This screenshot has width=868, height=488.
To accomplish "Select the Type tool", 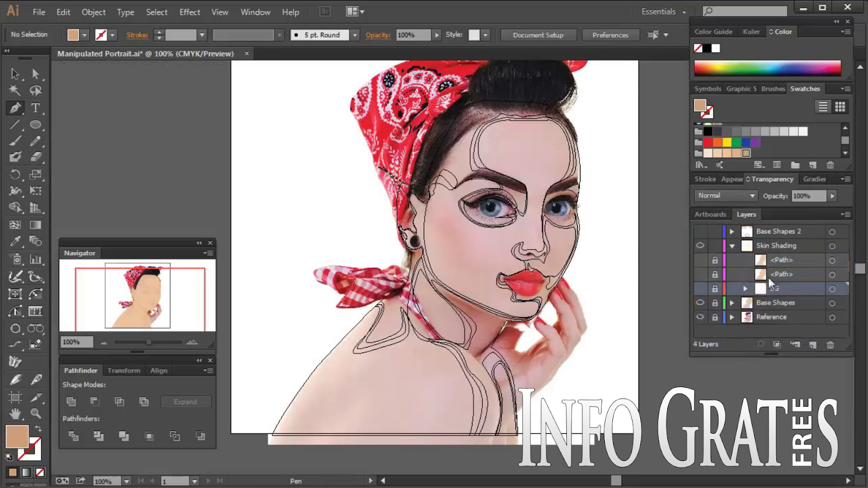I will point(36,108).
